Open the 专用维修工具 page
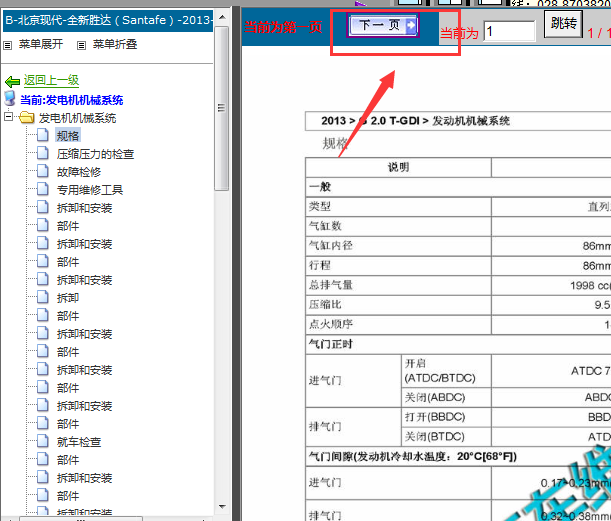The height and width of the screenshot is (521, 611). click(90, 190)
